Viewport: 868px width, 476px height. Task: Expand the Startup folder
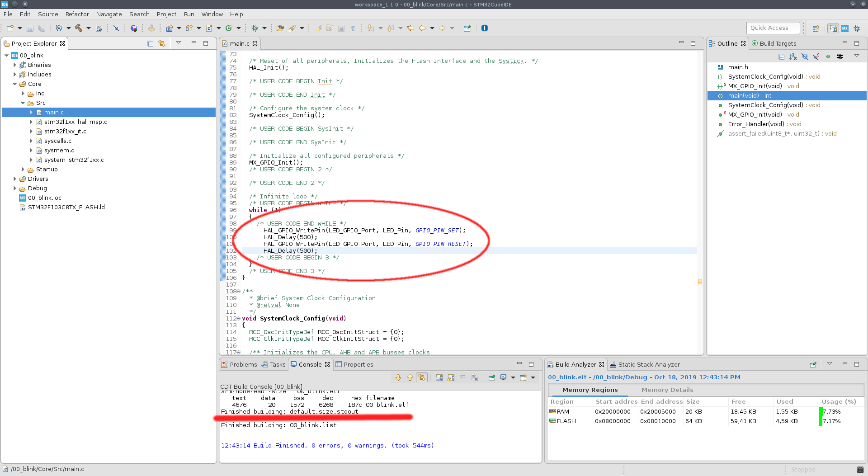[x=23, y=169]
